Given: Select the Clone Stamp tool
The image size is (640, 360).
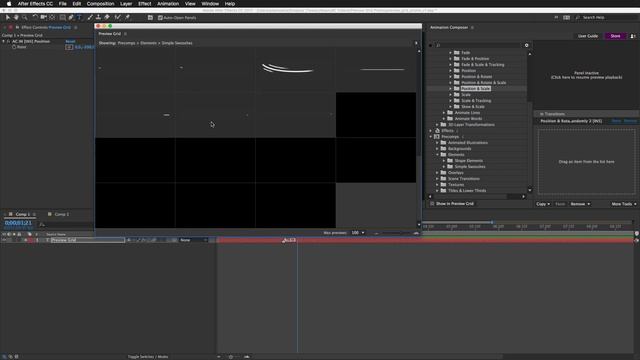Looking at the screenshot, I should point(98,18).
